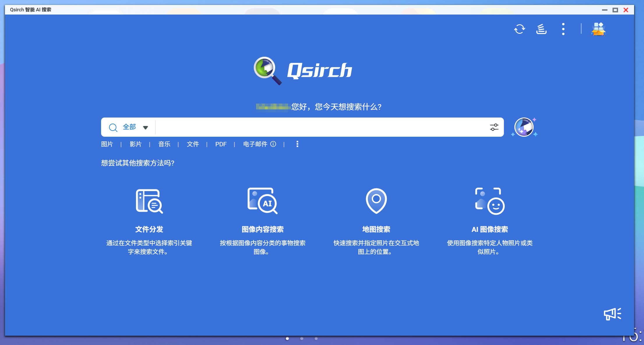The width and height of the screenshot is (644, 345).
Task: Open the stacked layers tasks icon
Action: point(541,29)
